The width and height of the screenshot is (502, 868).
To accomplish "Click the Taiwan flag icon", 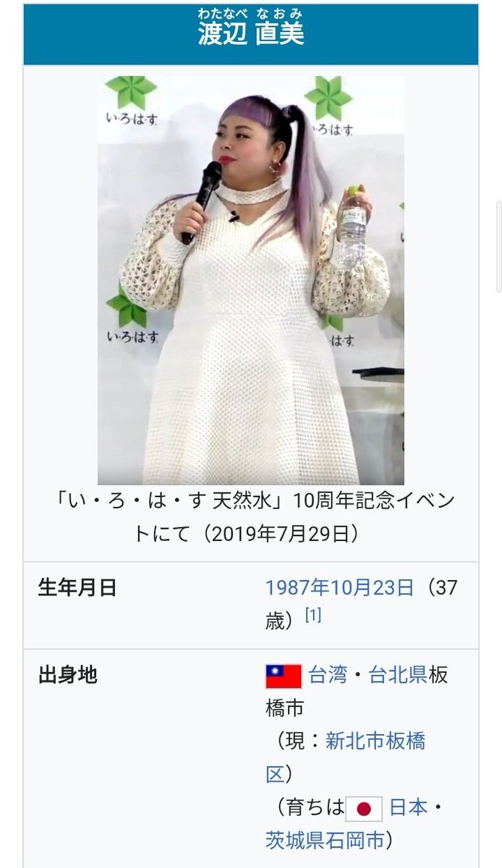I will (x=284, y=676).
